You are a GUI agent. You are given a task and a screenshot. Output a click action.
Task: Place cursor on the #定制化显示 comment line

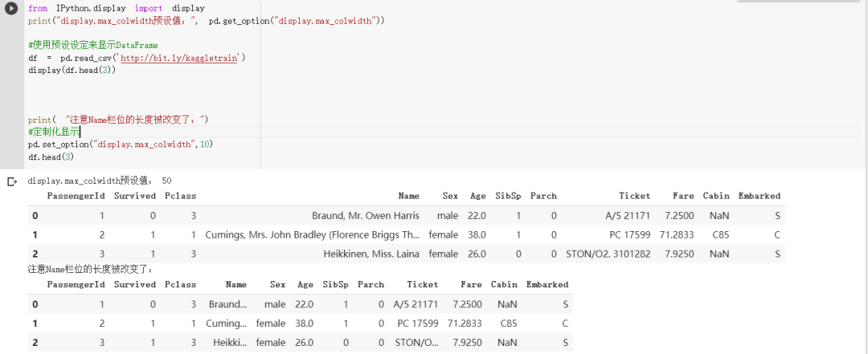(x=54, y=131)
